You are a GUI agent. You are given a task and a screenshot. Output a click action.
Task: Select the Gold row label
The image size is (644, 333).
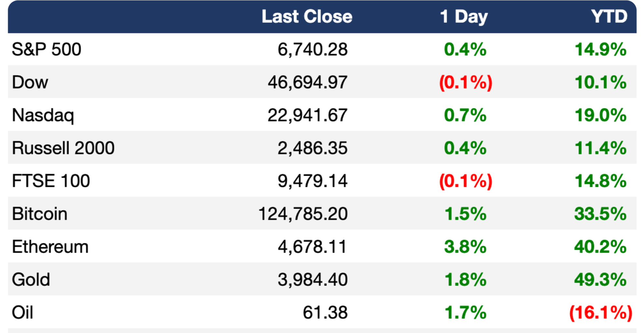tap(31, 280)
